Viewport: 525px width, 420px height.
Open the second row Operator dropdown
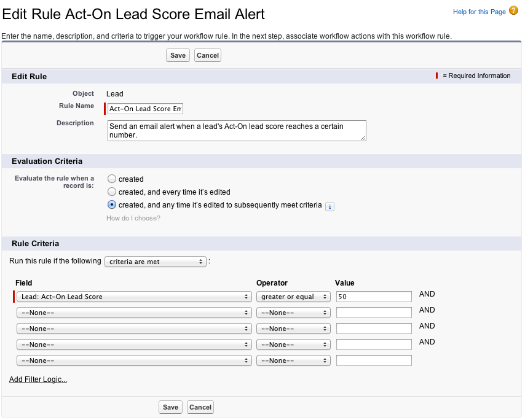[x=293, y=313]
